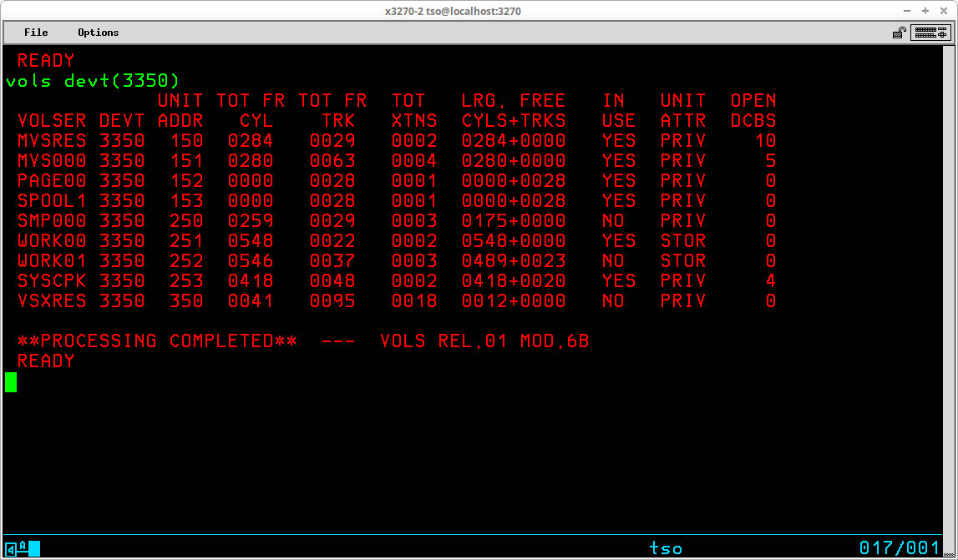Click the SYSCPK volume serial

(52, 281)
